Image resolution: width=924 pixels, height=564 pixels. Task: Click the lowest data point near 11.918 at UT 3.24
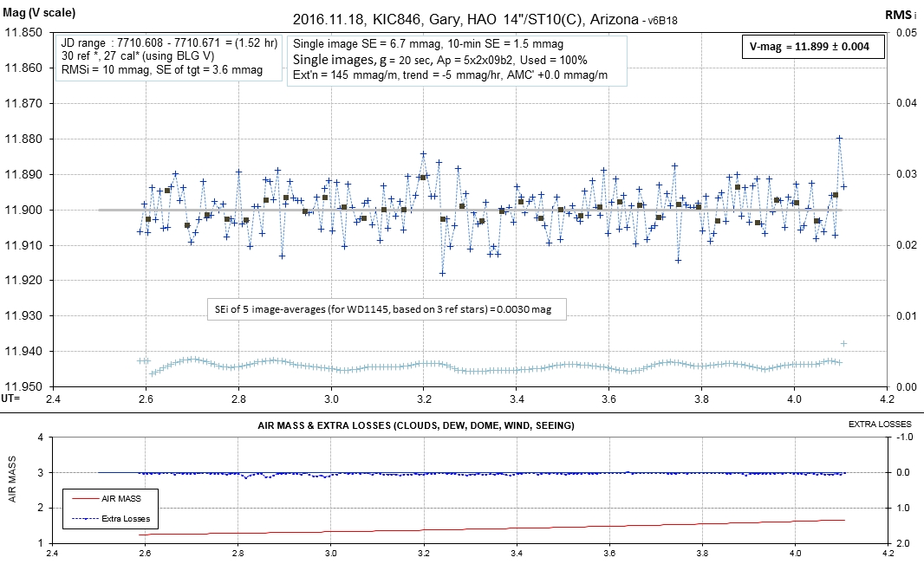[x=443, y=273]
